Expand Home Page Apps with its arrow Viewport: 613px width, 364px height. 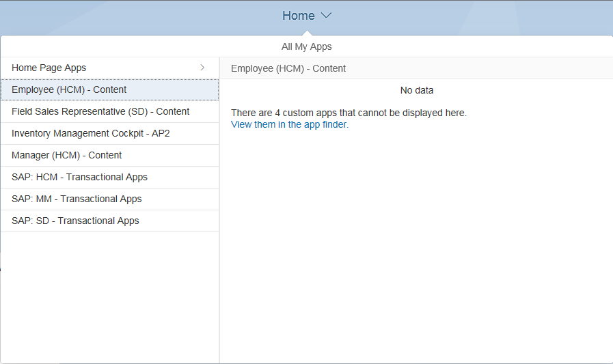tap(202, 68)
